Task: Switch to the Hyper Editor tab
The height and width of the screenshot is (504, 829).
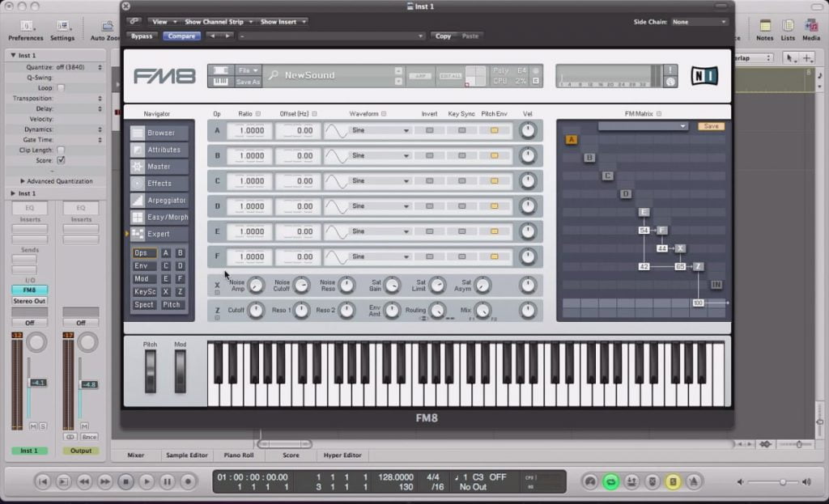Action: point(342,455)
